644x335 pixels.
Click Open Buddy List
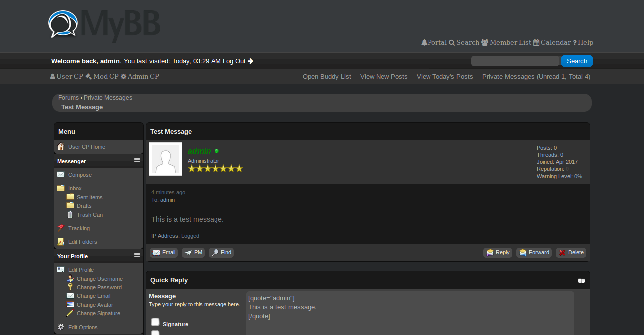[x=327, y=77]
